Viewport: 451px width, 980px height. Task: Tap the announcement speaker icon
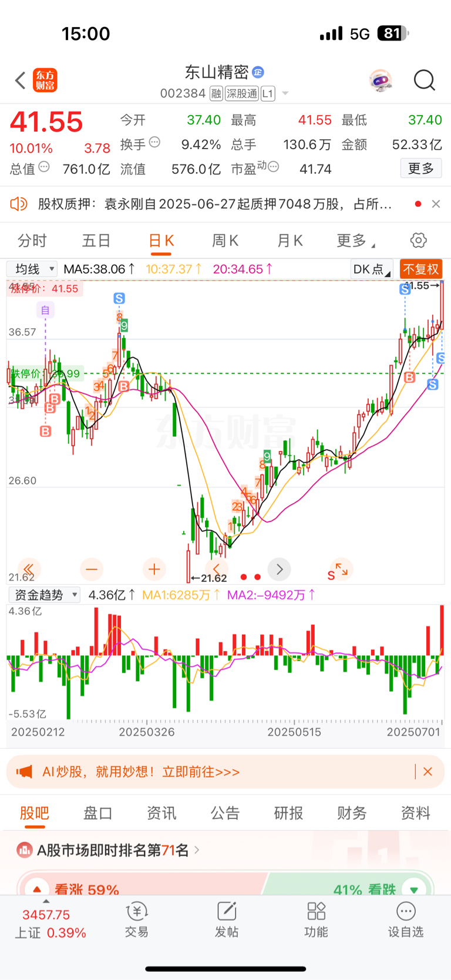pyautogui.click(x=19, y=204)
